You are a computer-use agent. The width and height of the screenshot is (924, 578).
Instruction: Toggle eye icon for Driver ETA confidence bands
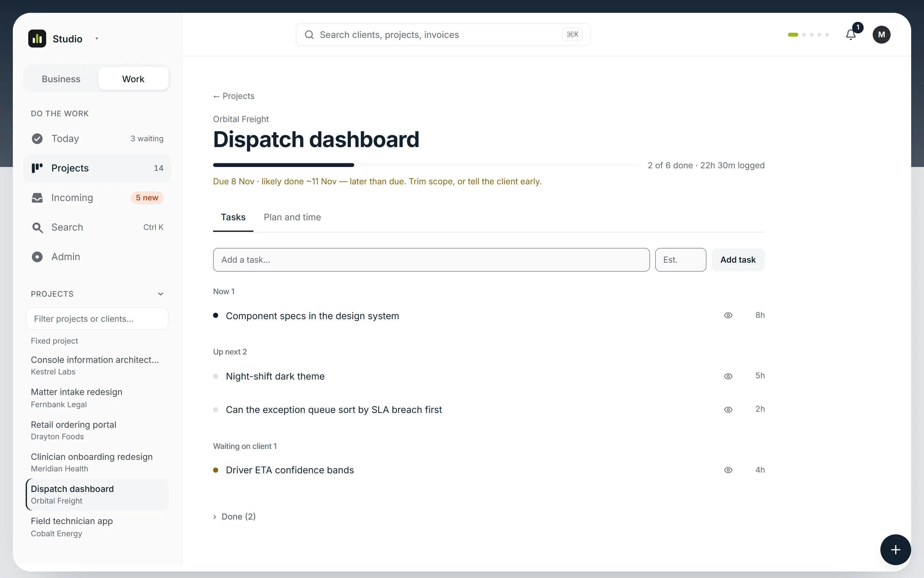pyautogui.click(x=728, y=470)
